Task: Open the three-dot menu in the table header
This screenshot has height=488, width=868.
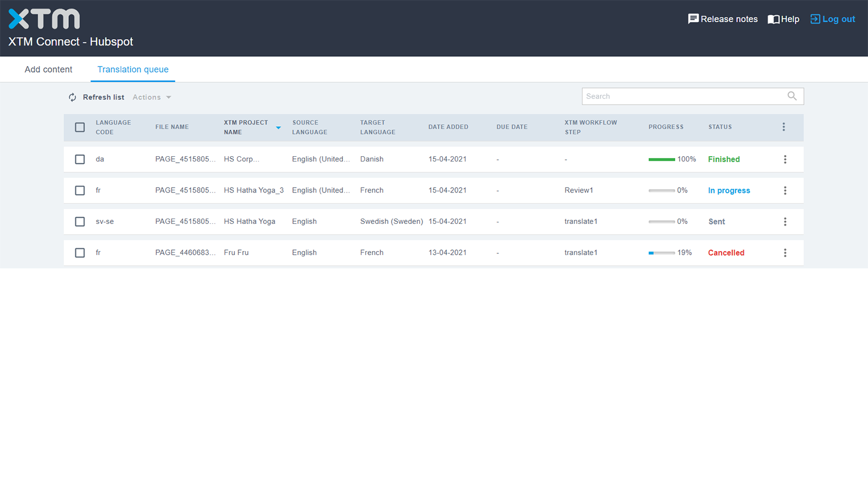Action: pyautogui.click(x=783, y=126)
